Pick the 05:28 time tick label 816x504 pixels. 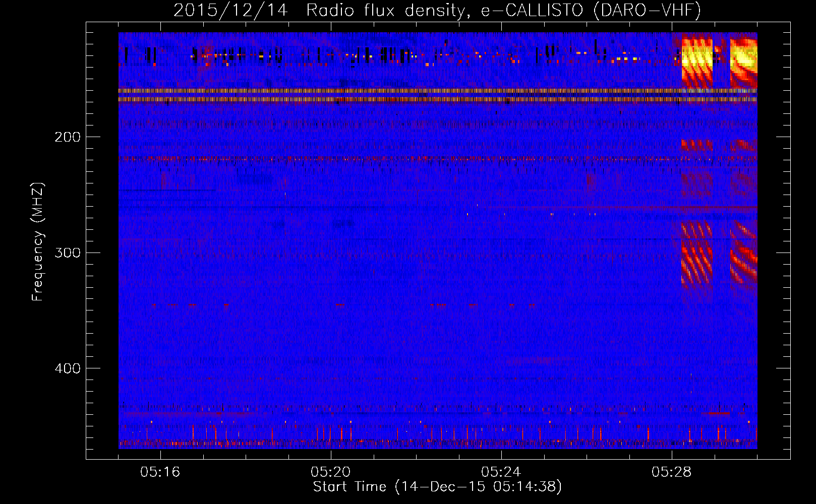672,472
